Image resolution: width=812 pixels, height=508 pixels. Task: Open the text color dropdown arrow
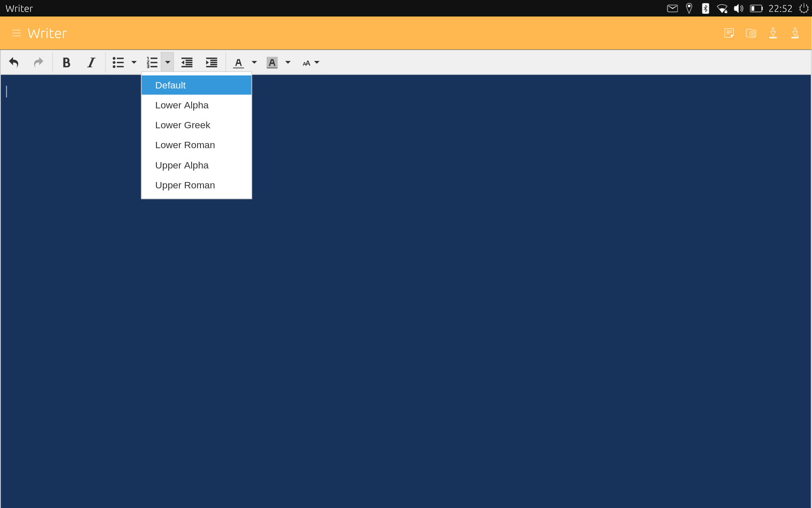pos(255,63)
